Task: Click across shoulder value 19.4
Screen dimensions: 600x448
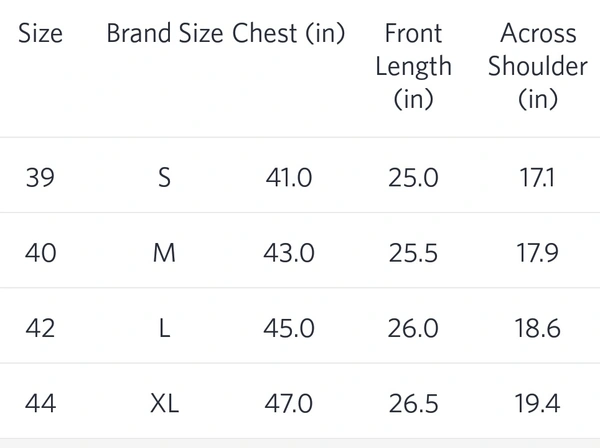Action: (x=538, y=404)
